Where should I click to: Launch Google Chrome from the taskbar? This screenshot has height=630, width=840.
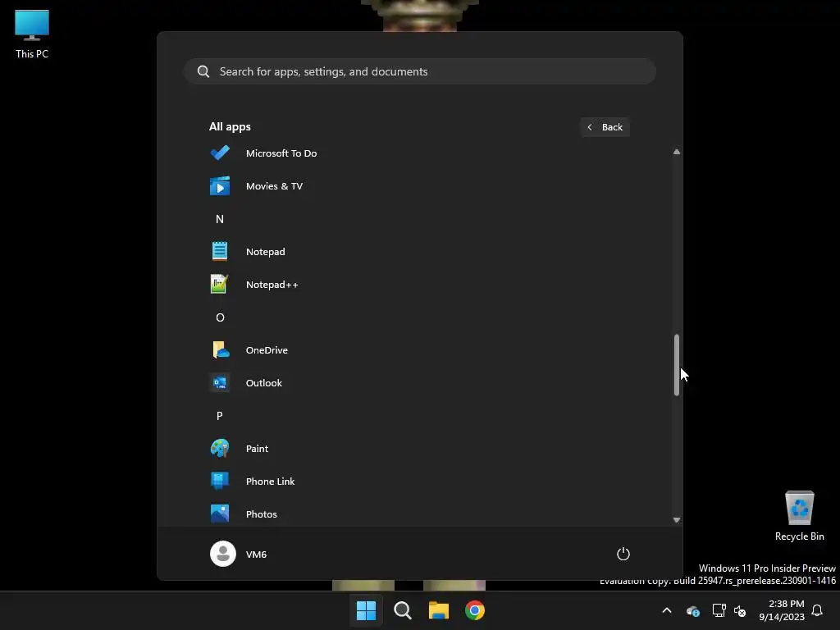point(475,610)
